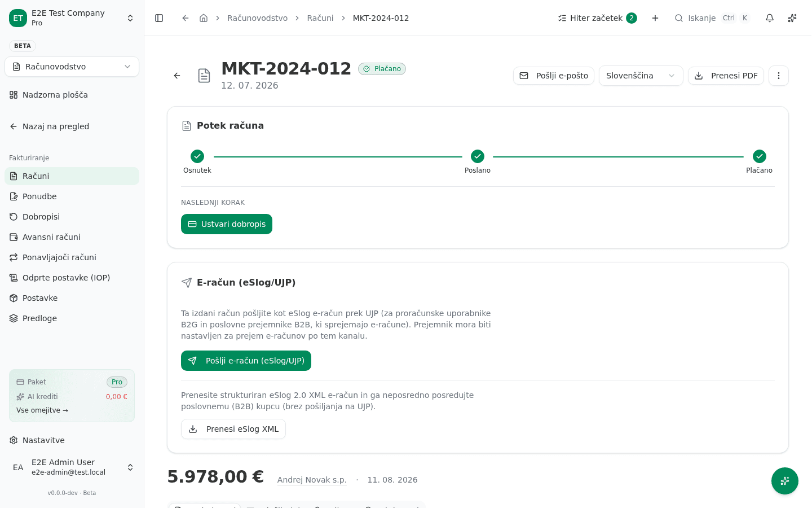Expand the E2E Admin User menu

72,467
